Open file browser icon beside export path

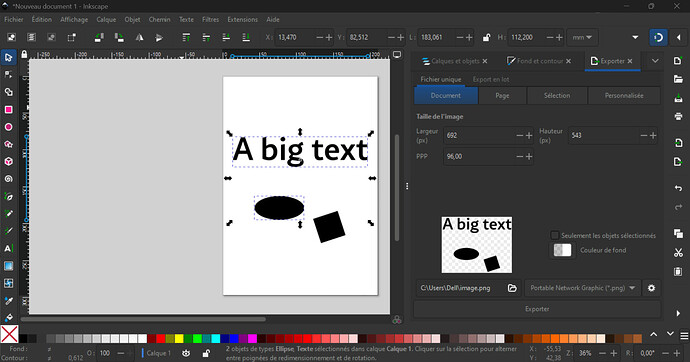(x=512, y=288)
